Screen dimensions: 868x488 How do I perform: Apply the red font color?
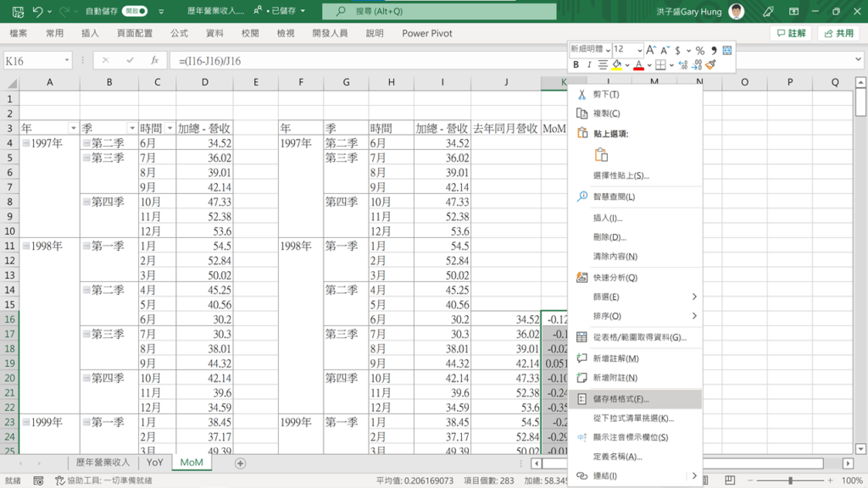[639, 65]
